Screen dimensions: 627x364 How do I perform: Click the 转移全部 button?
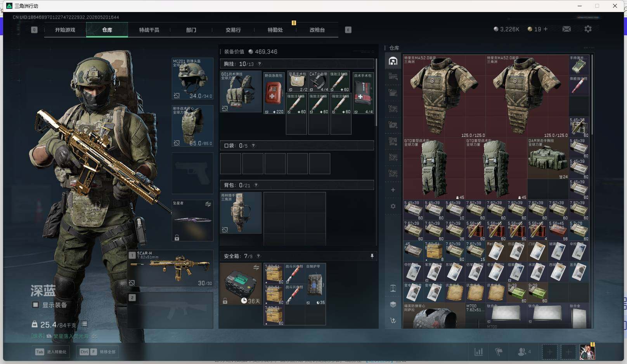point(97,352)
